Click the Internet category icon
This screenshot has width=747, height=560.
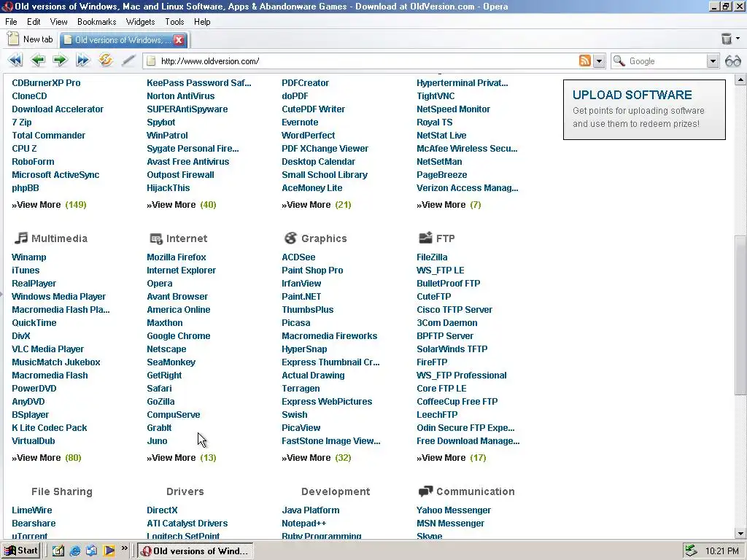(x=156, y=238)
